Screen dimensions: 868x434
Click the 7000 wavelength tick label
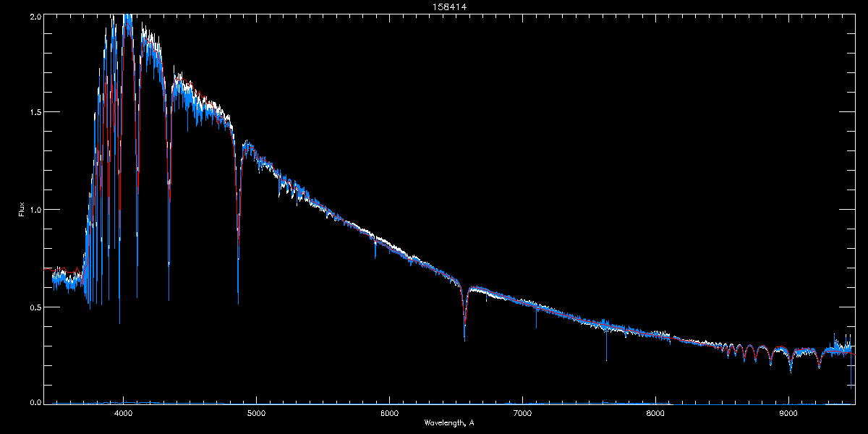tap(522, 413)
